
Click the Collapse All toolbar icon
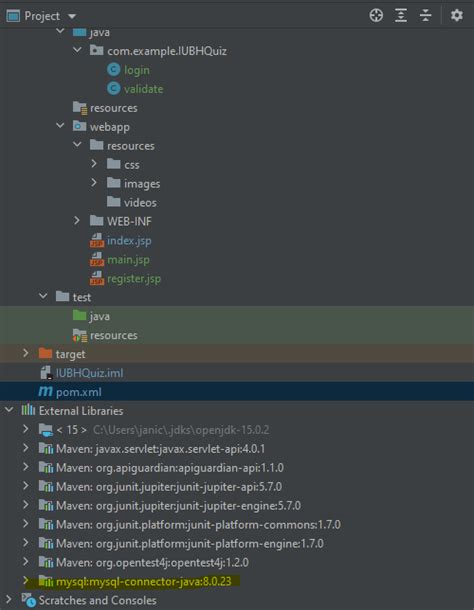(426, 16)
